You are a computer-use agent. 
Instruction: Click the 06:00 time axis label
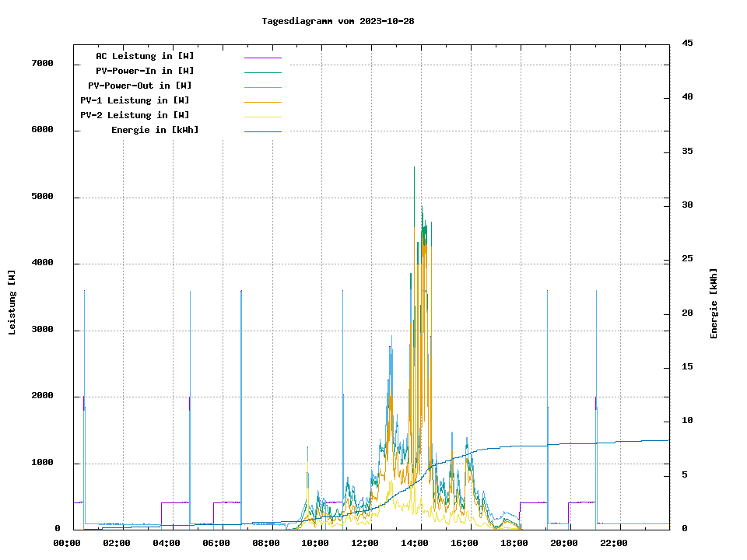point(216,543)
